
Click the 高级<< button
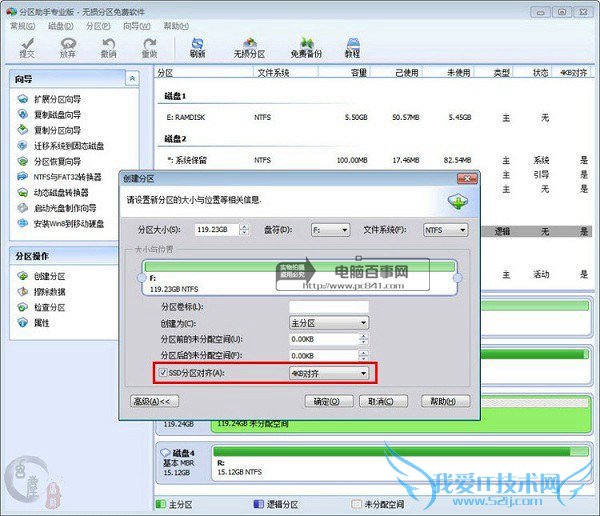pyautogui.click(x=155, y=401)
